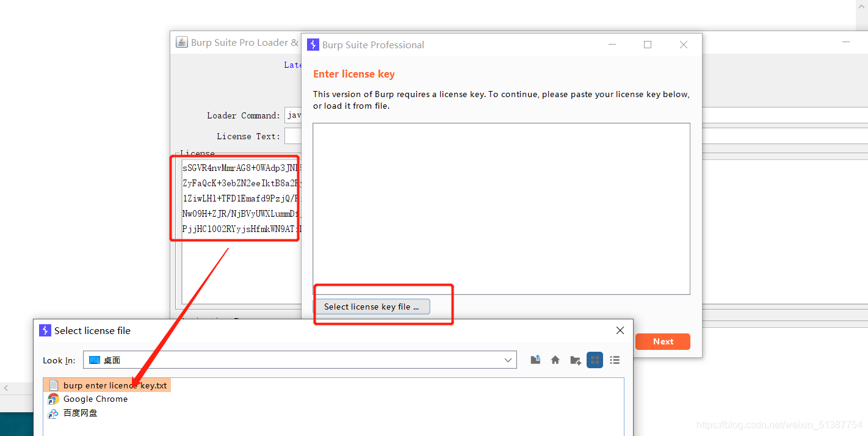
Task: Close the Burp Suite Professional license window
Action: click(684, 45)
